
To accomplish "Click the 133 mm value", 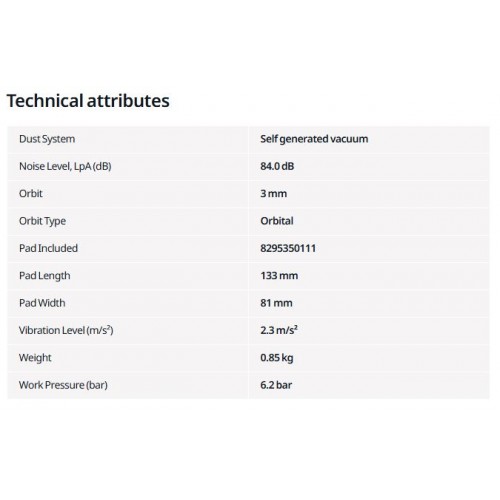I will 279,276.
